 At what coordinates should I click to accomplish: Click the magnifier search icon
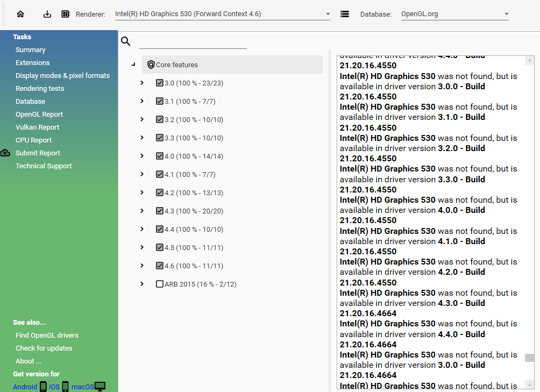click(126, 41)
